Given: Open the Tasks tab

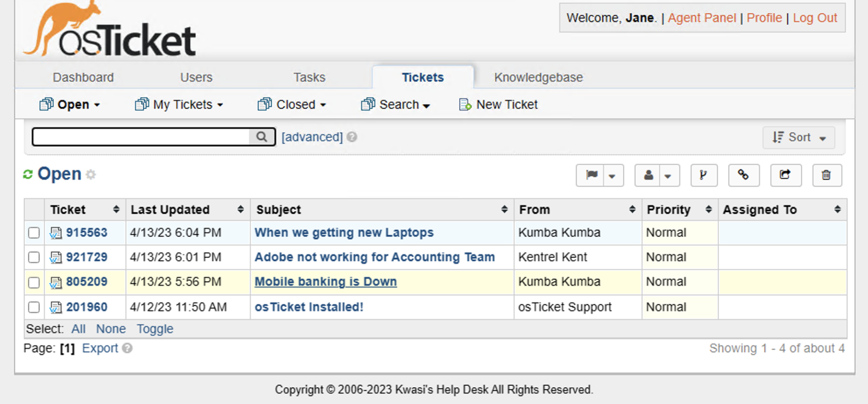Looking at the screenshot, I should 309,77.
